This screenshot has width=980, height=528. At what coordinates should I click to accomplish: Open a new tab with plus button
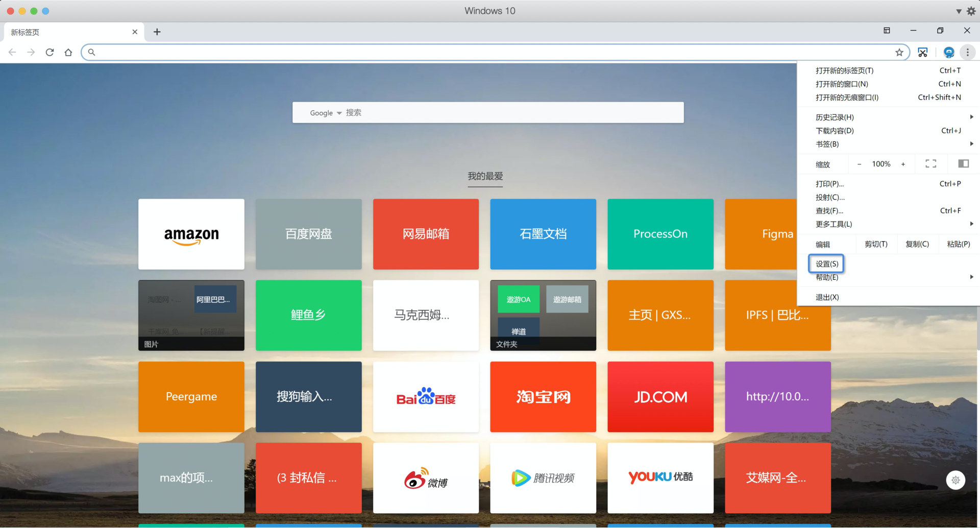(x=157, y=32)
